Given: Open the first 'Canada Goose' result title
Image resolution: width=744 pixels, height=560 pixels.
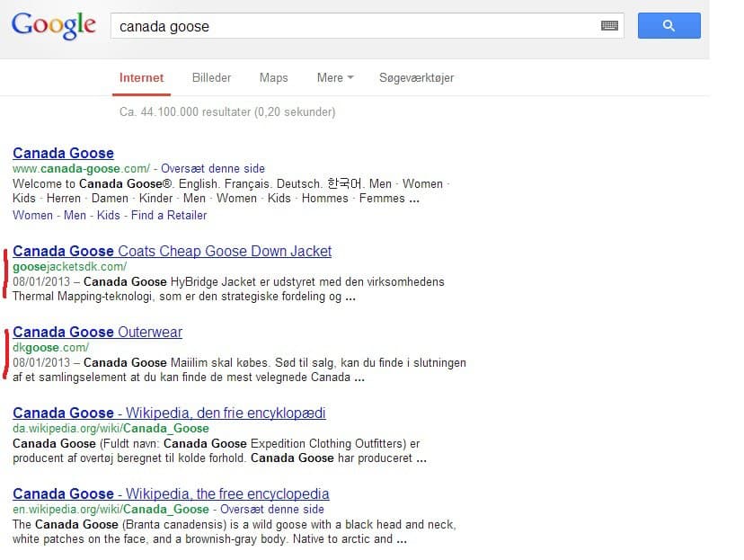Looking at the screenshot, I should 63,154.
